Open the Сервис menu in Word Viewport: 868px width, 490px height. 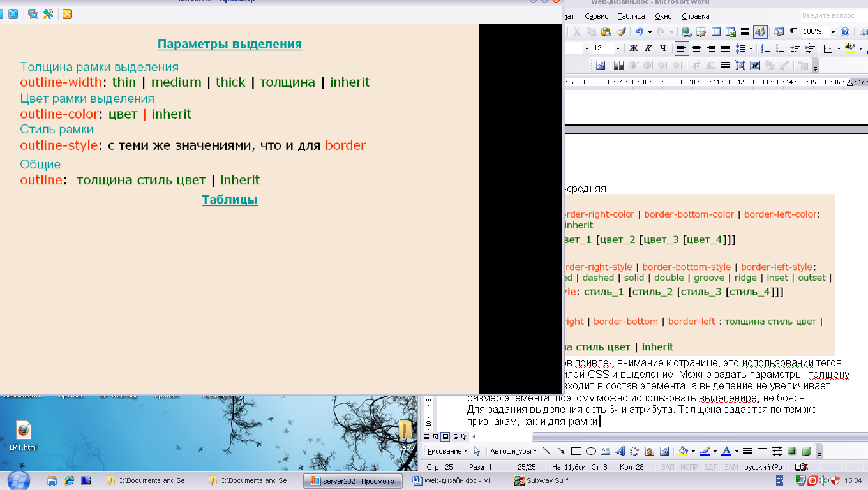[x=596, y=16]
